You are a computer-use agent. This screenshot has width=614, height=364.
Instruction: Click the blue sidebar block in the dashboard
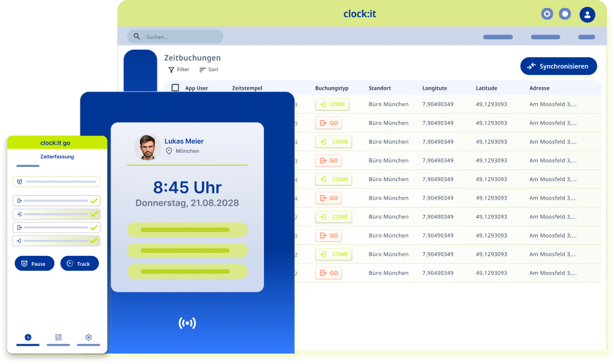click(x=140, y=71)
